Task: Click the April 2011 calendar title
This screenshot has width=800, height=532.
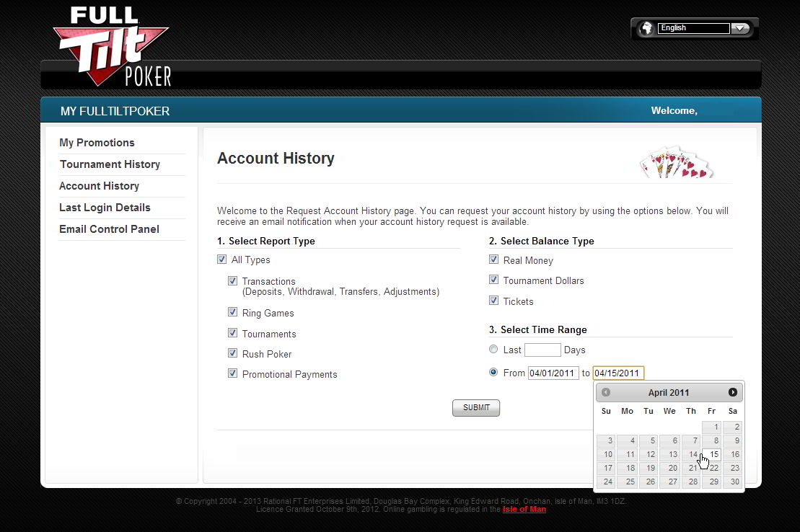Action: [x=669, y=393]
